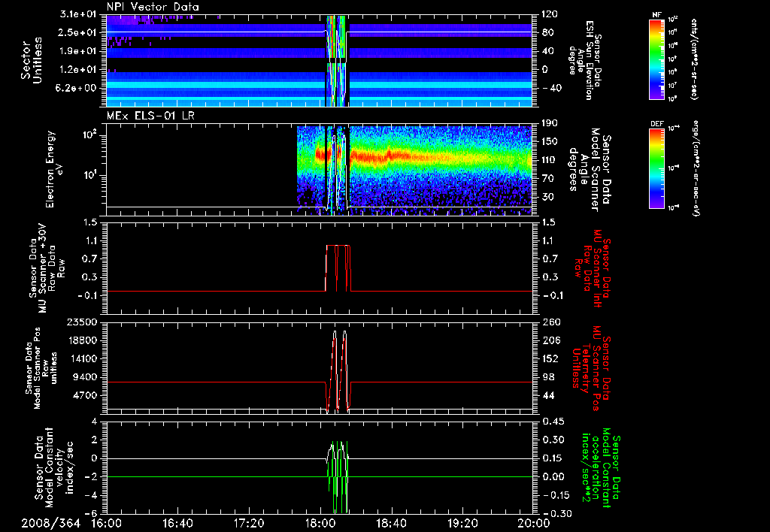Select the "MEx ELS-01 LR" panel title

coord(149,116)
